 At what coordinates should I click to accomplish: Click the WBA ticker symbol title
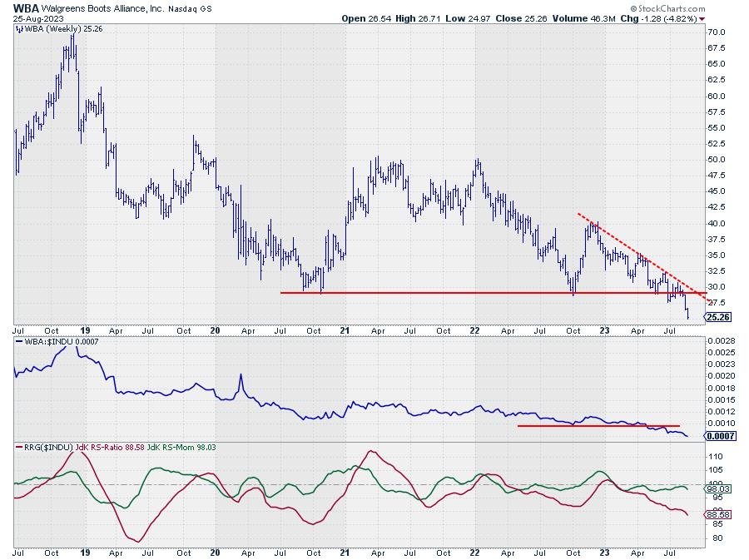point(27,7)
